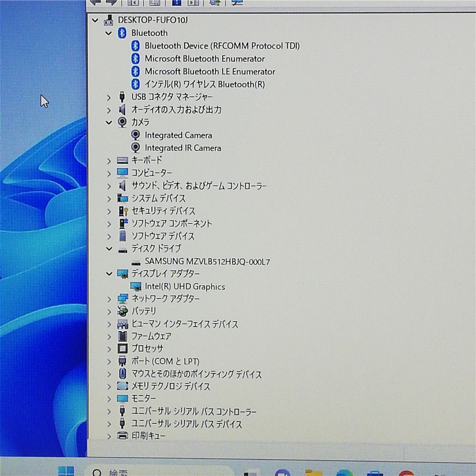Click the ディスク ドライブ drive icon

point(122,250)
